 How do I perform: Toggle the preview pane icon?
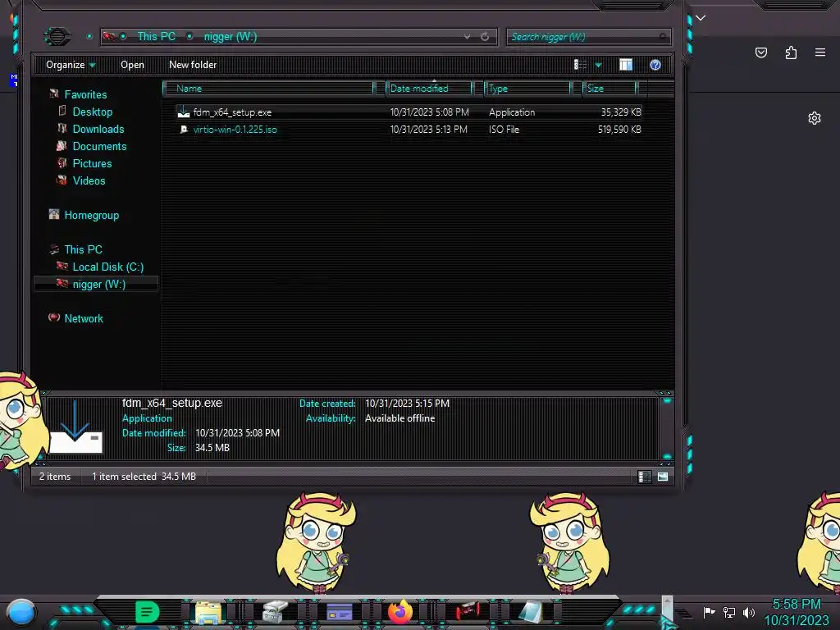[x=626, y=65]
